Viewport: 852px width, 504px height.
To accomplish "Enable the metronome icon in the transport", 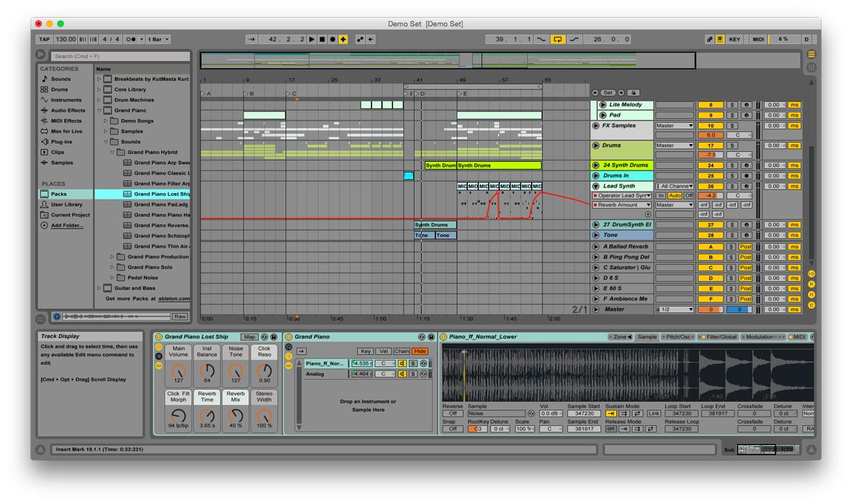I will point(131,40).
